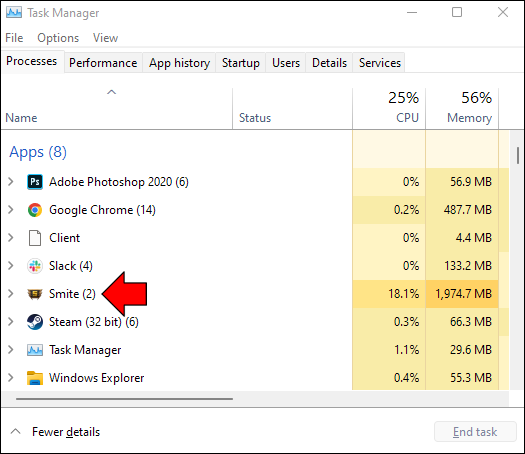
Task: Click the 18.1% CPU value
Action: pyautogui.click(x=403, y=294)
